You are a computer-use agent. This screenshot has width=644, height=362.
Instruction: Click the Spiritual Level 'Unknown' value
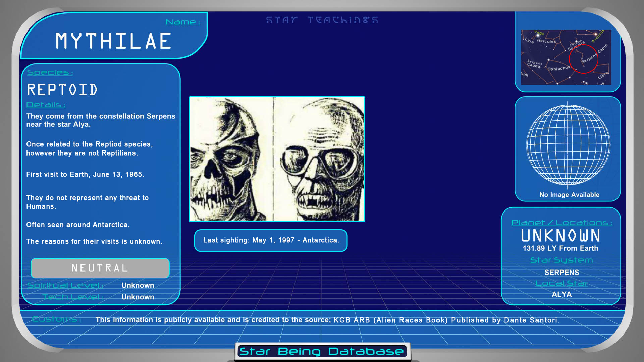coord(138,285)
